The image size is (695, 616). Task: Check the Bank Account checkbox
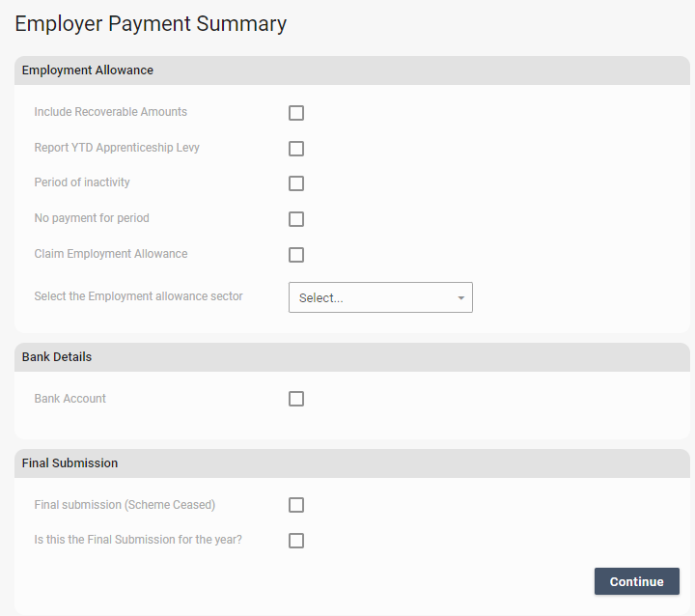coord(296,399)
